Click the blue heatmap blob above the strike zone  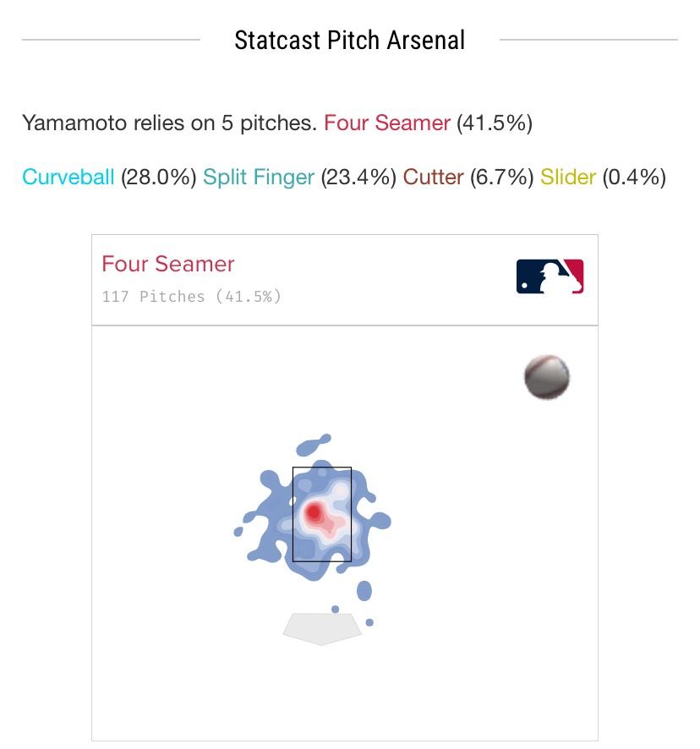(x=316, y=446)
